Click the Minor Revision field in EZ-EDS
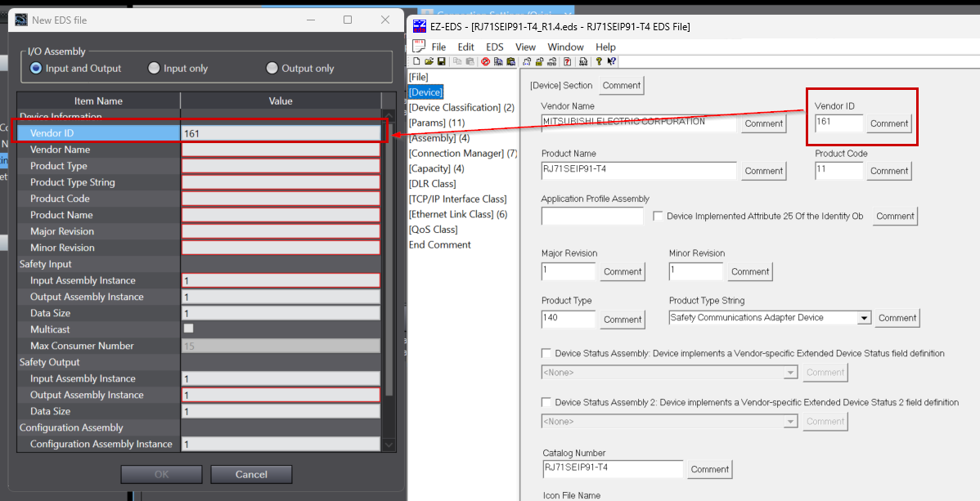The width and height of the screenshot is (980, 501). coord(695,271)
